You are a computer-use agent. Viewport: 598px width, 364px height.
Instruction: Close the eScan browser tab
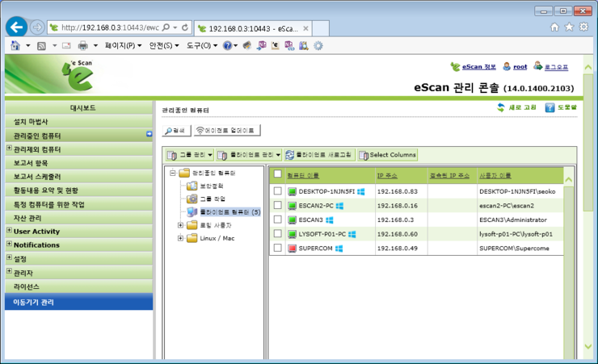(x=305, y=28)
